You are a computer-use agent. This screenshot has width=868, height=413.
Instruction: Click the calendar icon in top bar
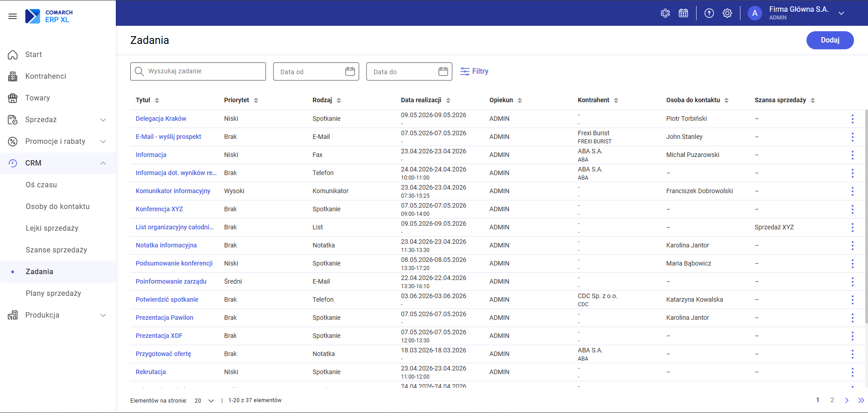(x=683, y=13)
